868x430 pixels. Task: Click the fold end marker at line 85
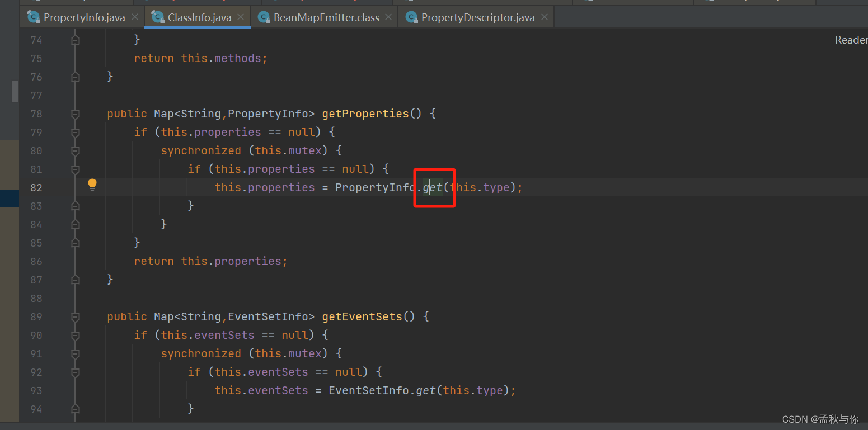(76, 243)
